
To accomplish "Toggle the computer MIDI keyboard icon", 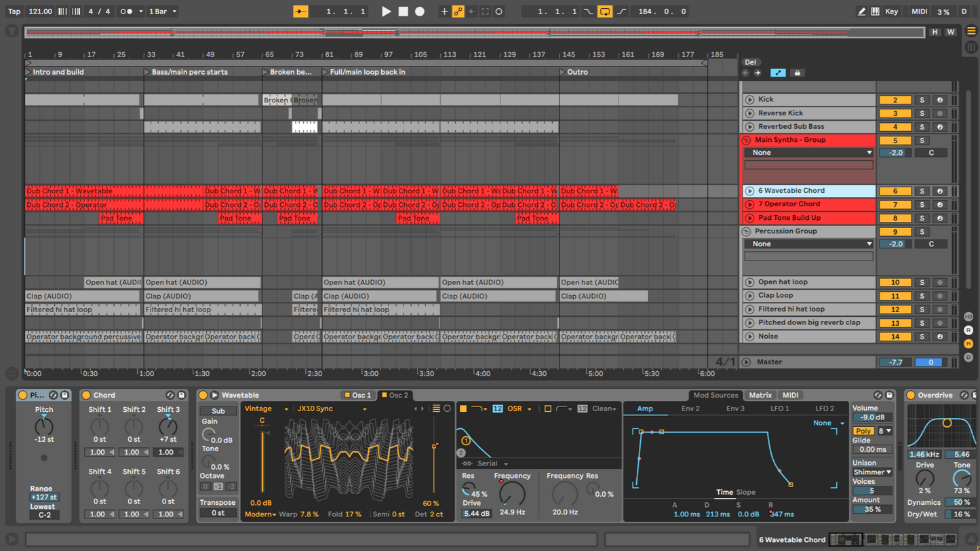I will point(876,12).
